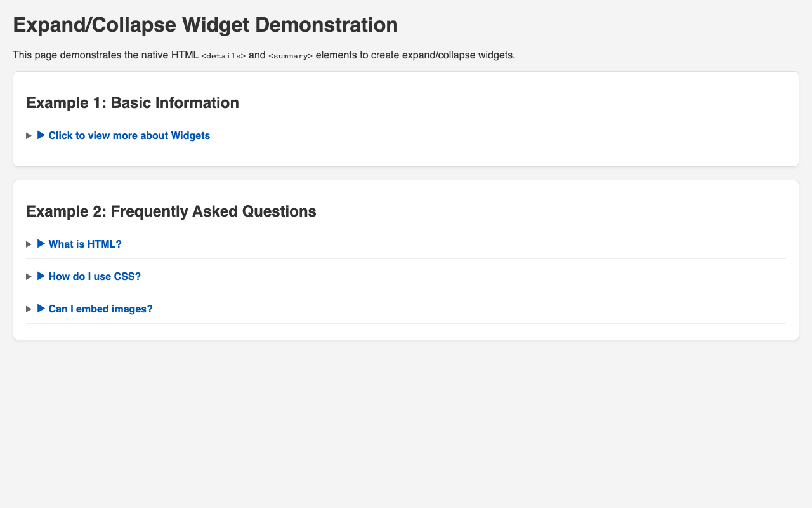Click the gray triangle before "How do I use CSS?"
812x508 pixels.
pyautogui.click(x=28, y=277)
